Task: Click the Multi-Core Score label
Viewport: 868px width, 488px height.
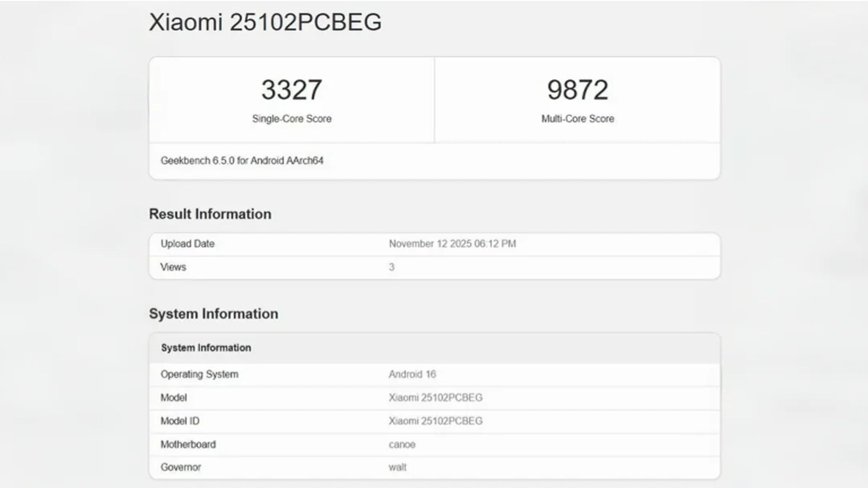Action: 576,119
